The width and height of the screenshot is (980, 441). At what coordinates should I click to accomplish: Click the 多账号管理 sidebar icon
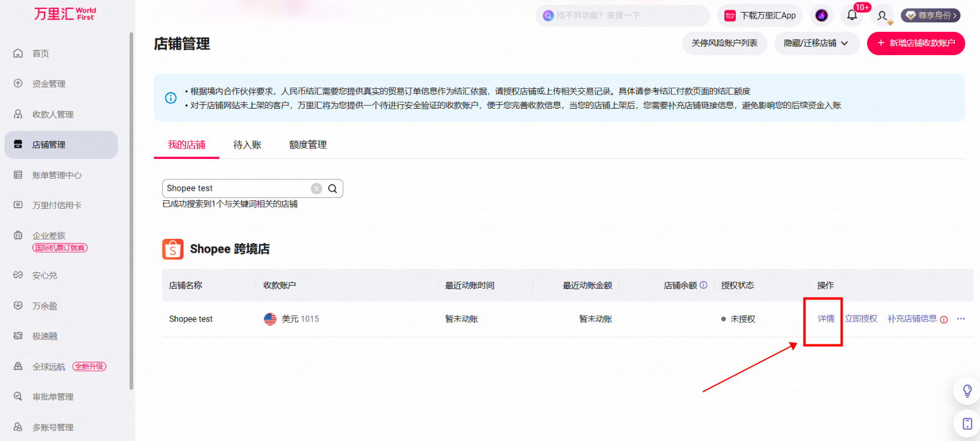tap(18, 427)
